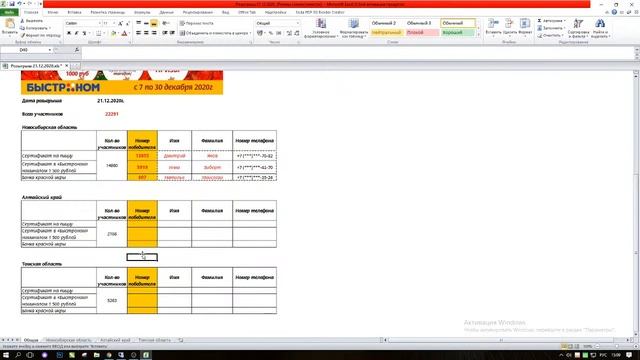Switch to the View (Вид) ribbon tab
The image size is (640, 360).
click(x=225, y=12)
